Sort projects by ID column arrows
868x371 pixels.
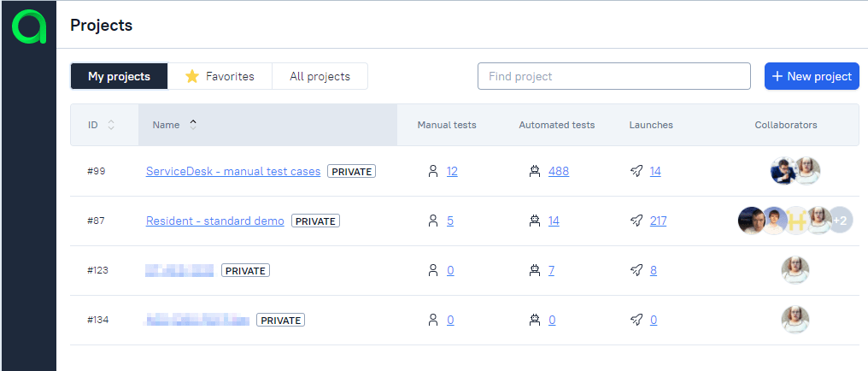[111, 125]
